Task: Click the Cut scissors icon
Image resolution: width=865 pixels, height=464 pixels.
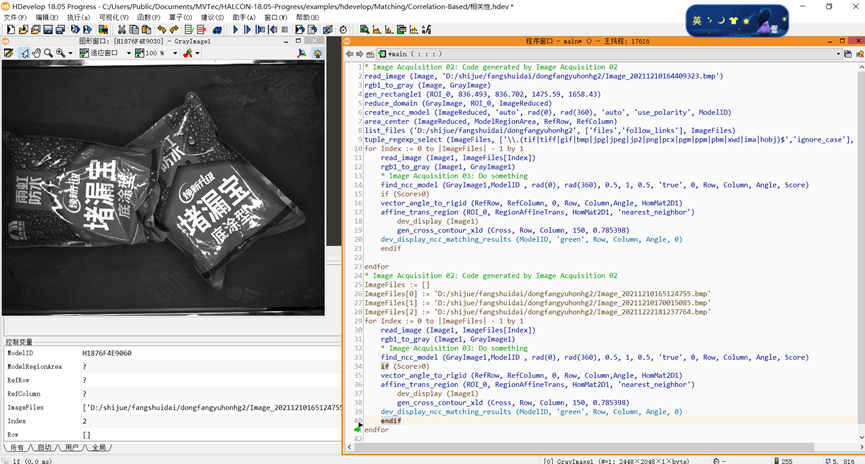Action: point(121,30)
